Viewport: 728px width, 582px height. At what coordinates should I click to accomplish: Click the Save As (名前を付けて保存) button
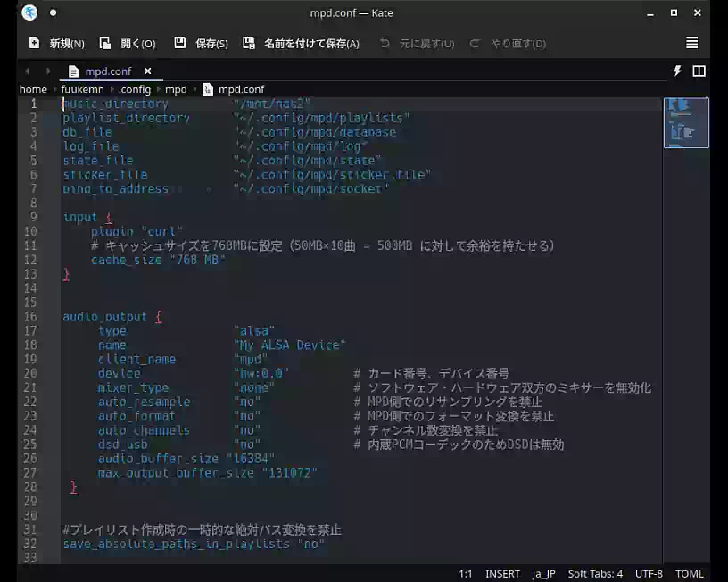(x=301, y=43)
